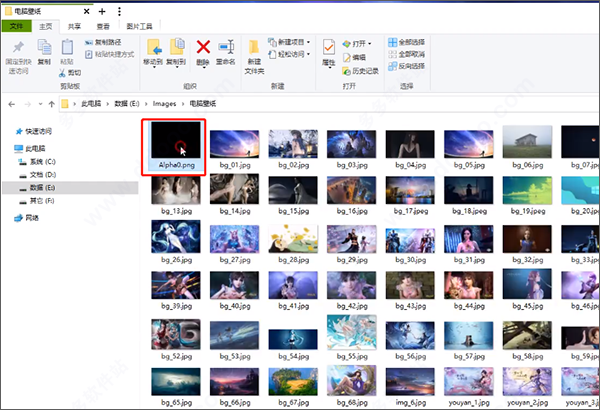Select 网络 (Network) in sidebar
The image size is (600, 410).
pyautogui.click(x=27, y=218)
